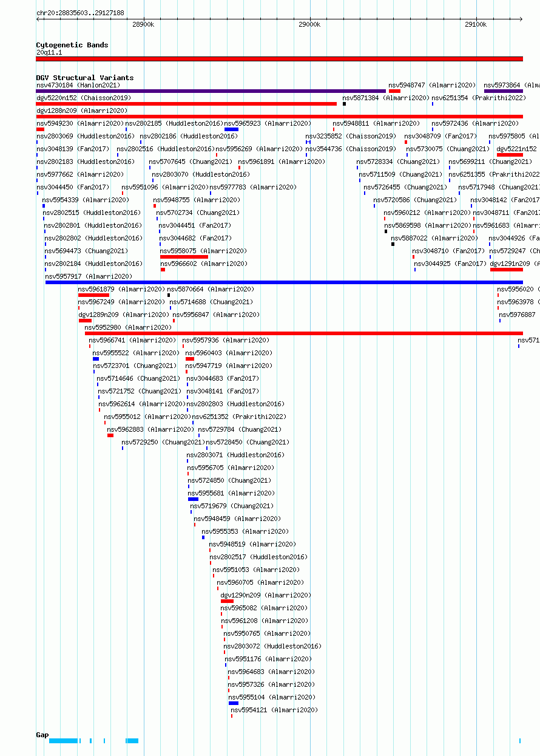The image size is (540, 756).
Task: Select nsv2802185 (Huddleston2016) label
Action: tap(174, 123)
